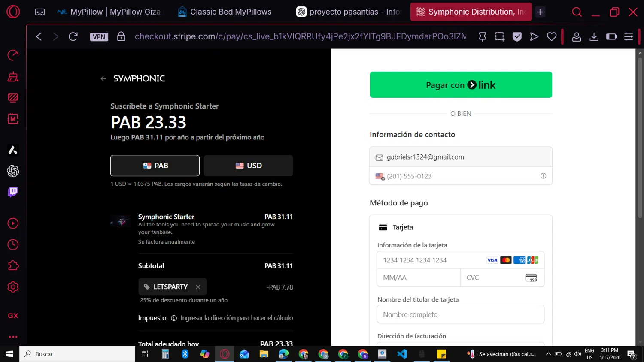
Task: Open the ad blocker shield icon
Action: (x=517, y=37)
